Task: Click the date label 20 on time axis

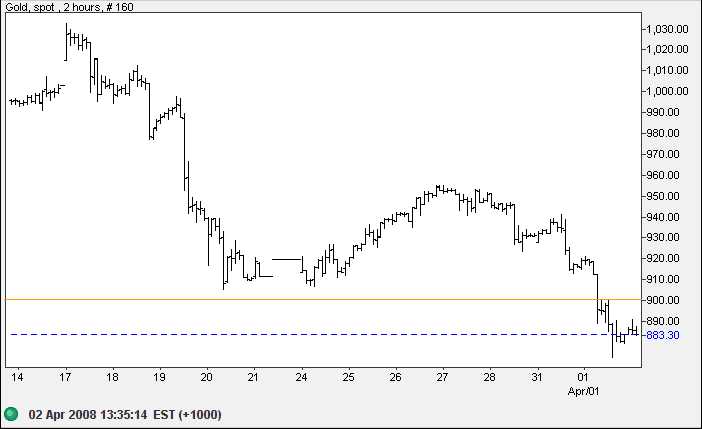Action: point(206,378)
